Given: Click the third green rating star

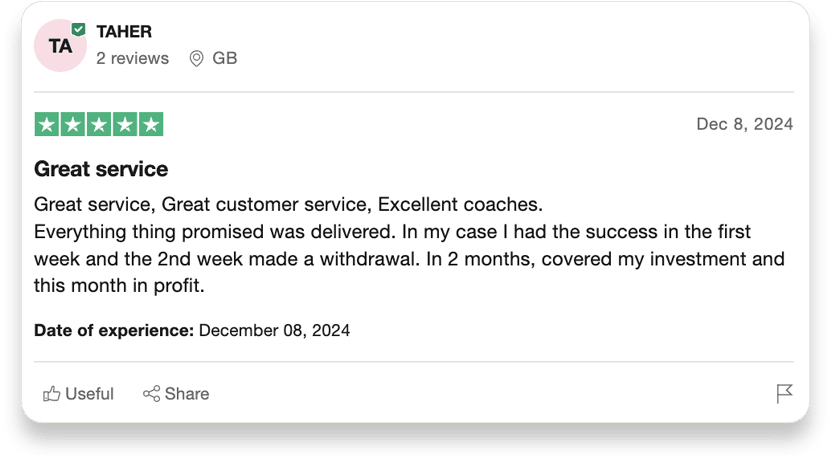Looking at the screenshot, I should 99,124.
